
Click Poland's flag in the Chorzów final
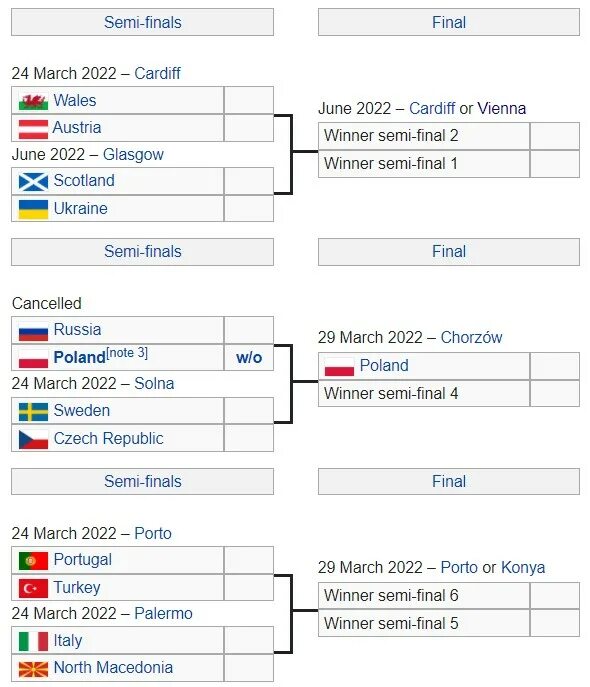coord(339,367)
